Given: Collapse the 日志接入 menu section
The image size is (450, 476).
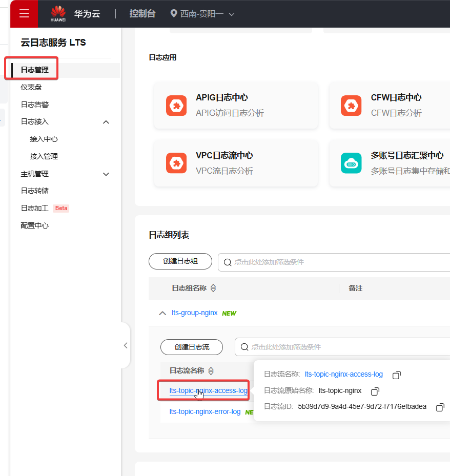Looking at the screenshot, I should pos(106,122).
